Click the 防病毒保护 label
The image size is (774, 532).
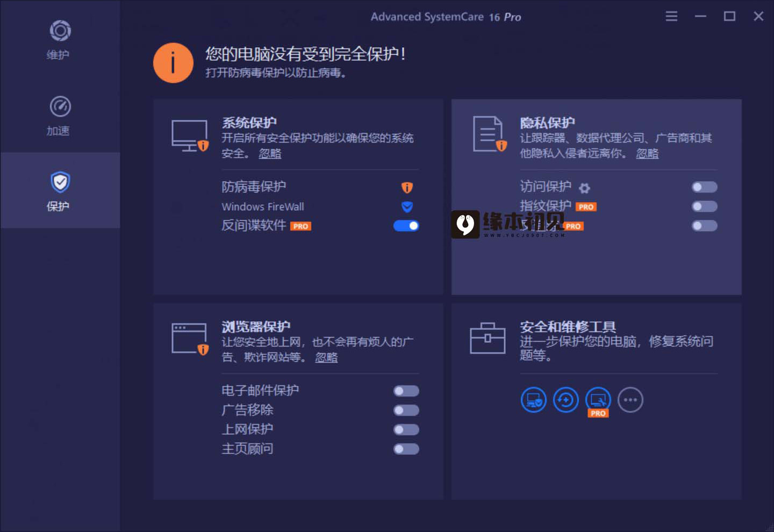pyautogui.click(x=254, y=186)
